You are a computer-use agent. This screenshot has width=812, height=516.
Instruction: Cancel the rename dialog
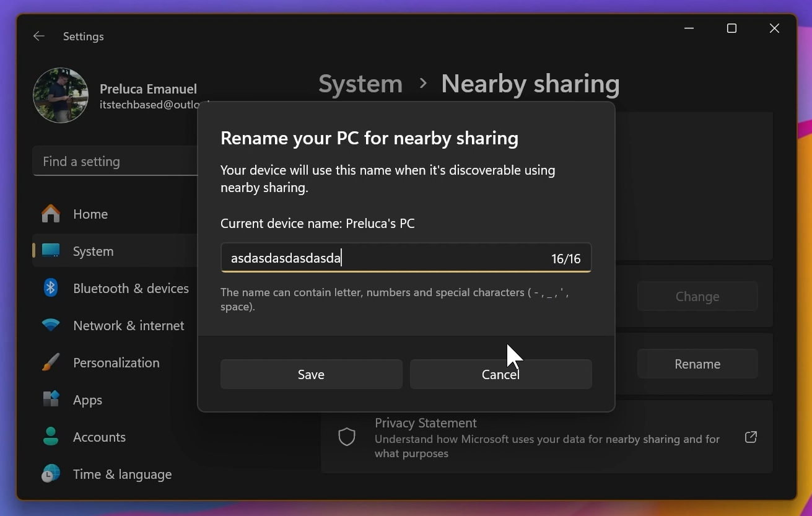pyautogui.click(x=500, y=374)
